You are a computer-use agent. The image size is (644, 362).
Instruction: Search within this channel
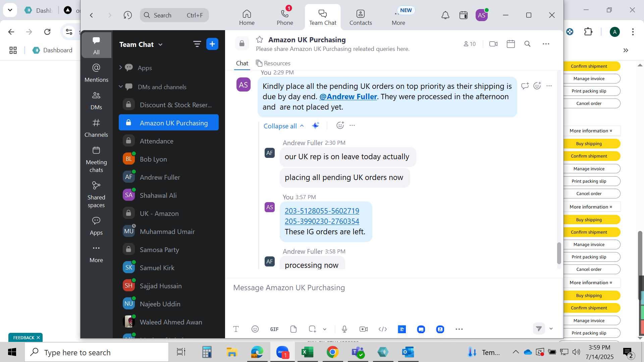click(x=527, y=44)
